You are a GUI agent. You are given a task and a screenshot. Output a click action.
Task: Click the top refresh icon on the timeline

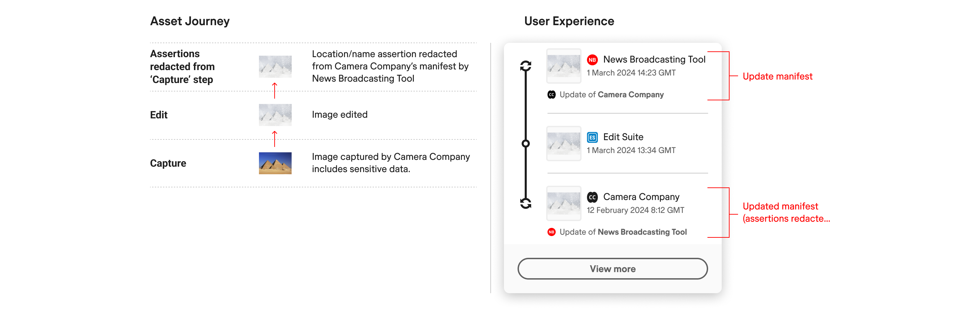[x=525, y=66]
